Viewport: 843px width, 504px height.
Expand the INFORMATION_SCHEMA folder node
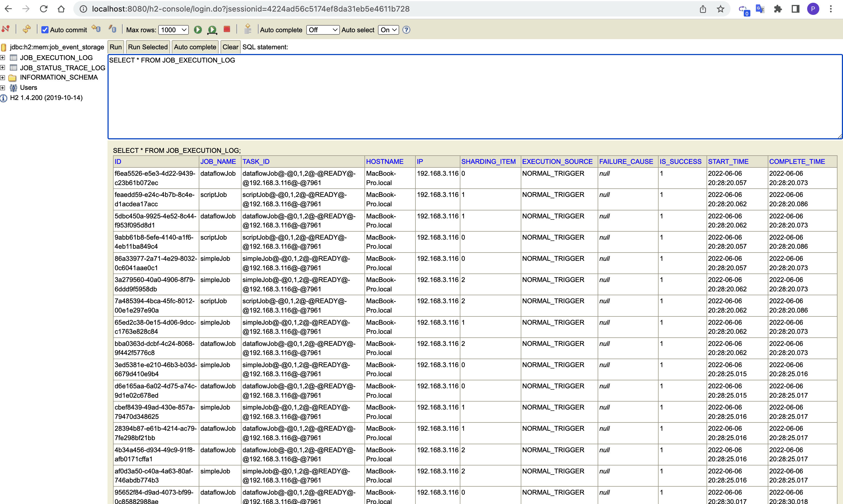(x=3, y=78)
